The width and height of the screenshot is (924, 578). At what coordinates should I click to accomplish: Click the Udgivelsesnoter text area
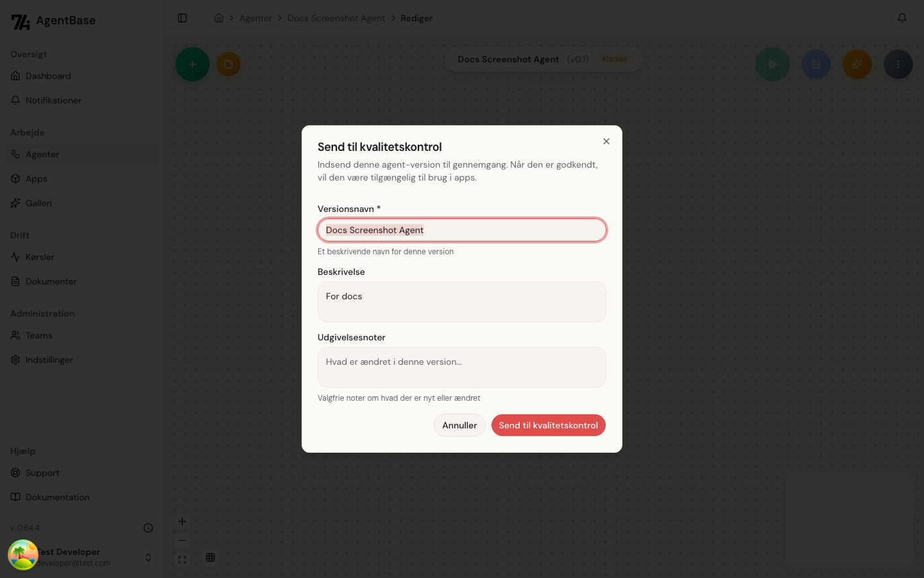coord(462,367)
